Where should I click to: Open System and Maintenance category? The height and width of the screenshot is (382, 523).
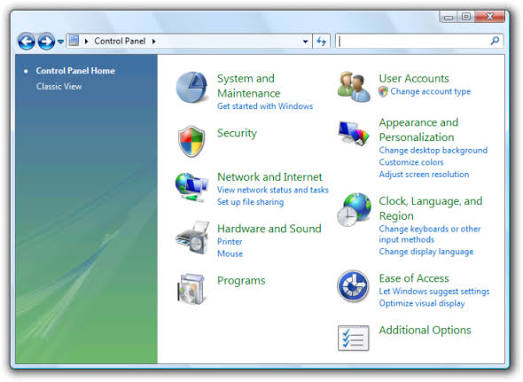(x=248, y=86)
